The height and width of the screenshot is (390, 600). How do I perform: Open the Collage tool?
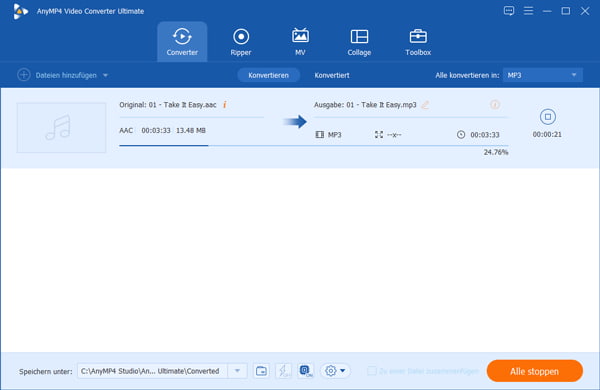coord(359,42)
